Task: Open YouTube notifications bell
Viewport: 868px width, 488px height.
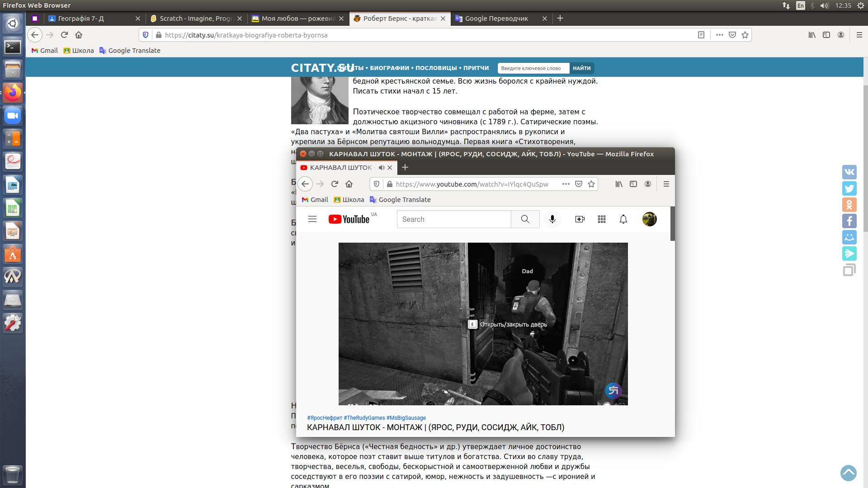Action: [x=623, y=219]
